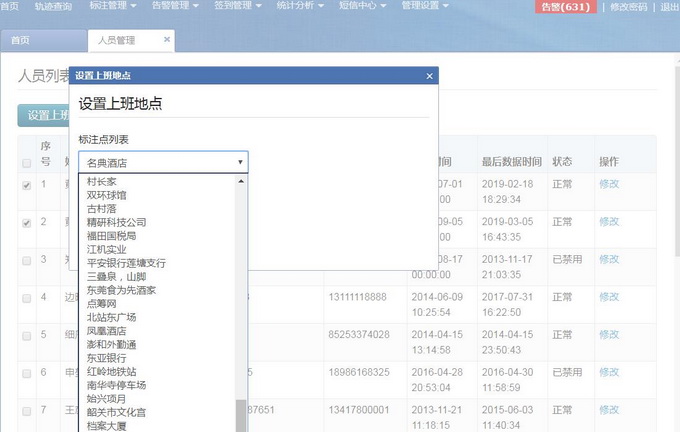Expand the 统计分析 dropdown menu

point(300,6)
